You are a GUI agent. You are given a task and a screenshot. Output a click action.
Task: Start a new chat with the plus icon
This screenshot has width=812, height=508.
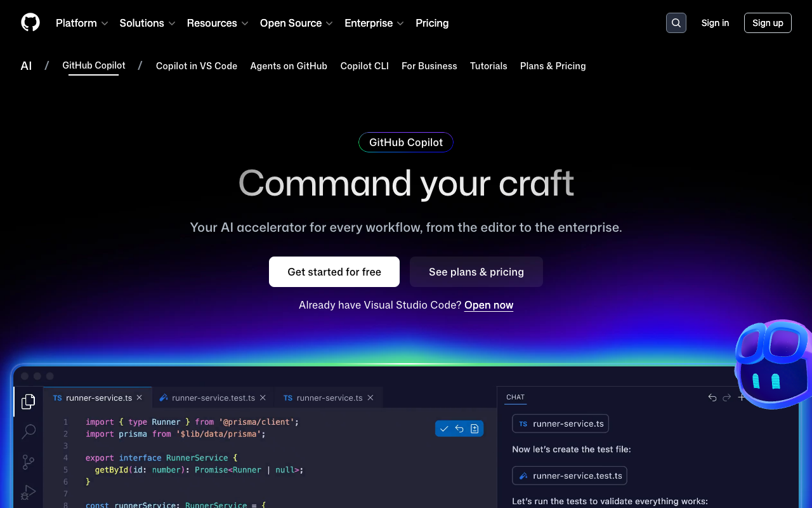pyautogui.click(x=742, y=397)
